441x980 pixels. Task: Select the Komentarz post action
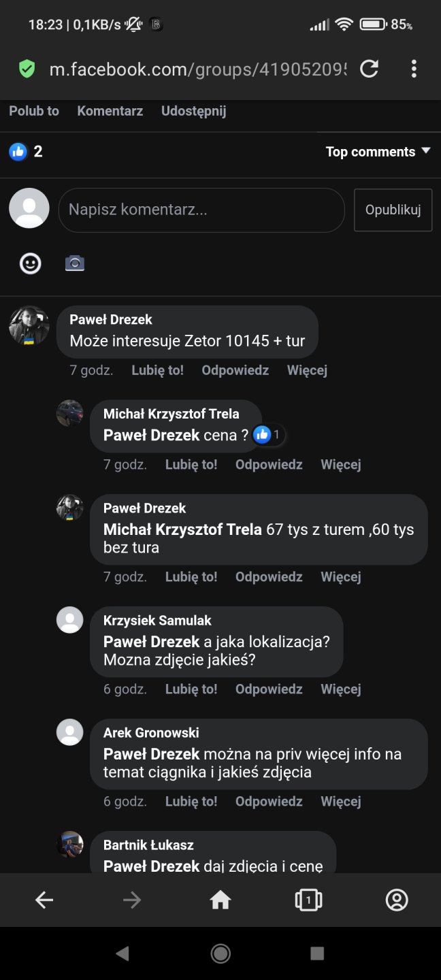(x=110, y=111)
